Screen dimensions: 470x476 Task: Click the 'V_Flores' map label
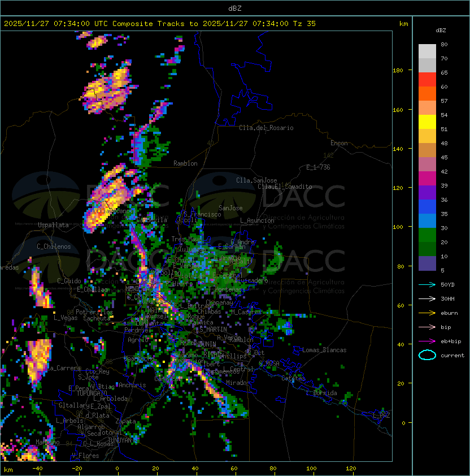point(85,456)
